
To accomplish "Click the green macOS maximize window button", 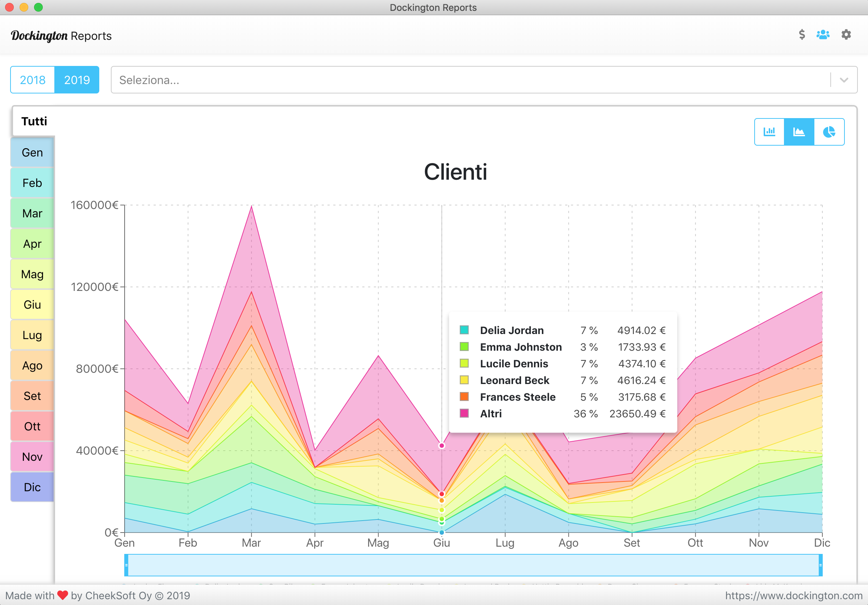I will tap(38, 7).
